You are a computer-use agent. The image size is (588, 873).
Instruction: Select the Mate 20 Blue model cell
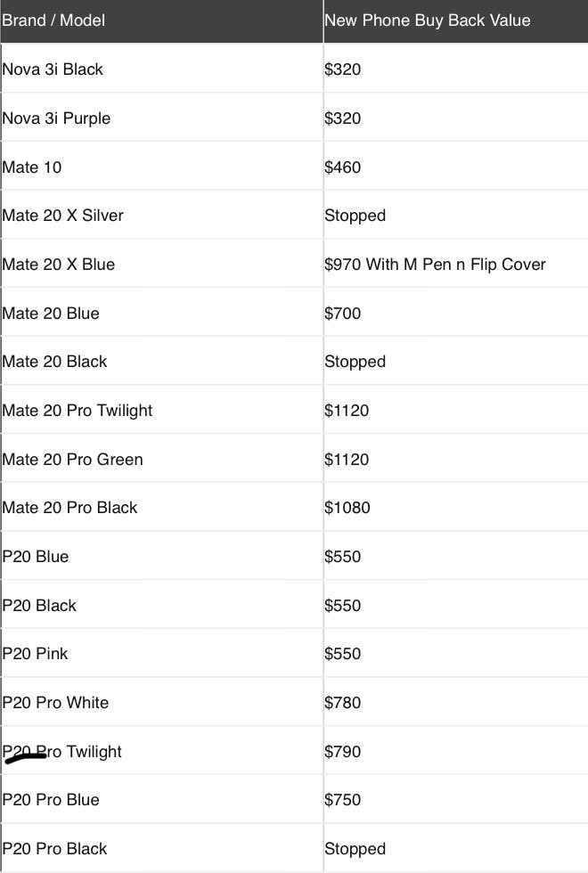click(x=51, y=314)
